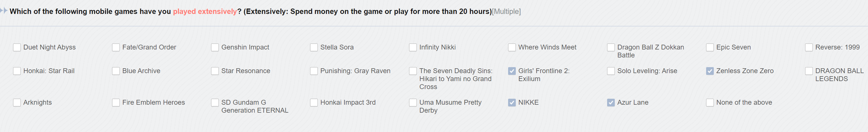Uncheck Girls' Frontline 2: Exilium
Screen dimensions: 868x132
(x=512, y=71)
